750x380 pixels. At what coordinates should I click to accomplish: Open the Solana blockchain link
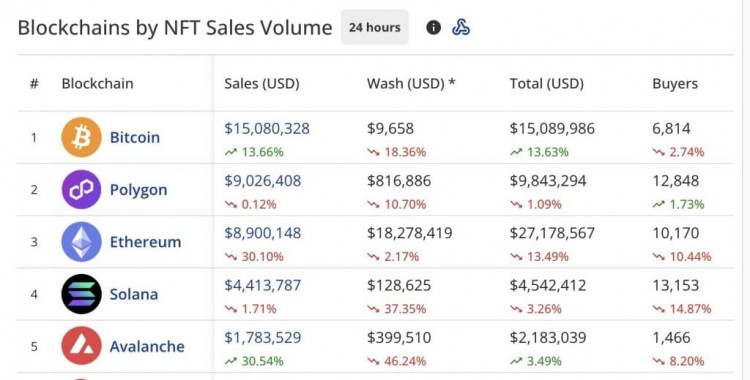(x=134, y=294)
